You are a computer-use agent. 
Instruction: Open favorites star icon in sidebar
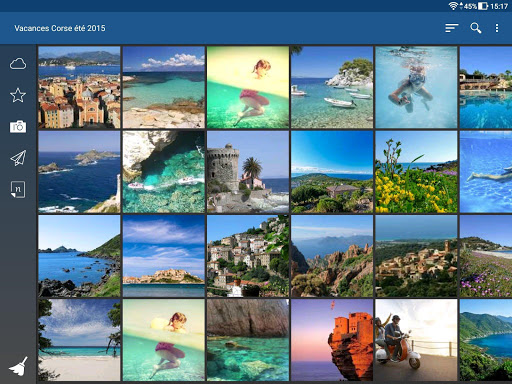pos(18,95)
